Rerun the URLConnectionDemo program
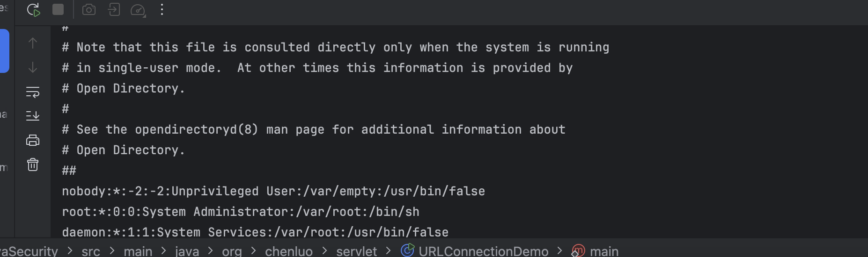 (33, 10)
